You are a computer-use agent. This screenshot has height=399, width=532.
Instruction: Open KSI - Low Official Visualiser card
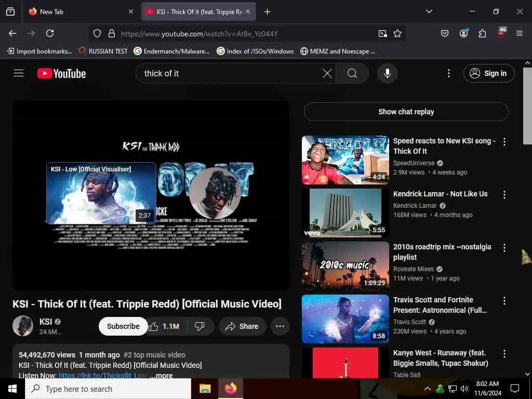click(x=101, y=193)
